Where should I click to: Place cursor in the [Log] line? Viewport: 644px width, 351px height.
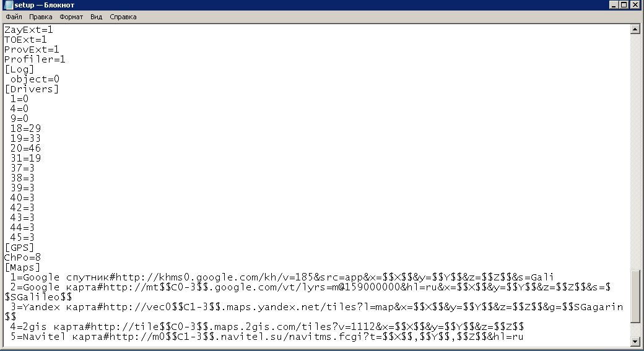19,69
